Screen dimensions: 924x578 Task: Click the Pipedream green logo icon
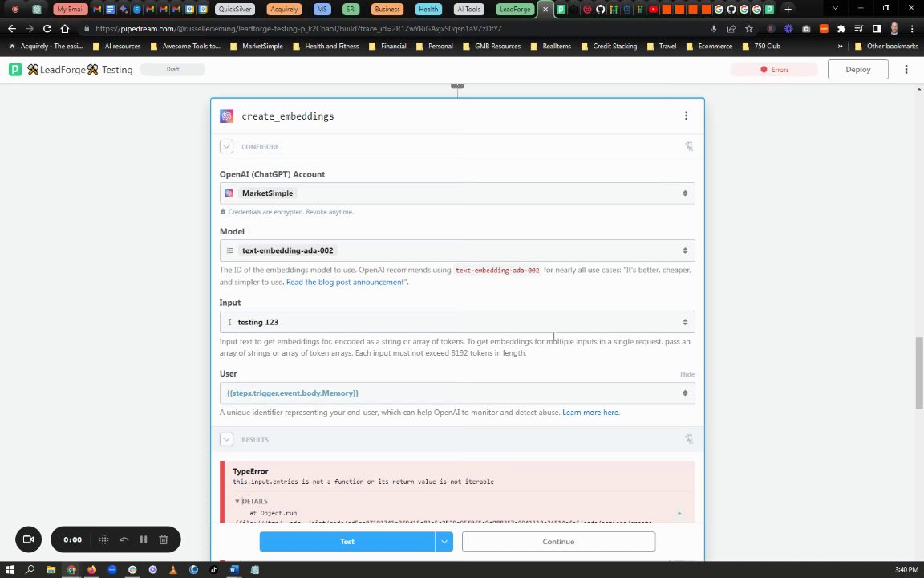(15, 70)
